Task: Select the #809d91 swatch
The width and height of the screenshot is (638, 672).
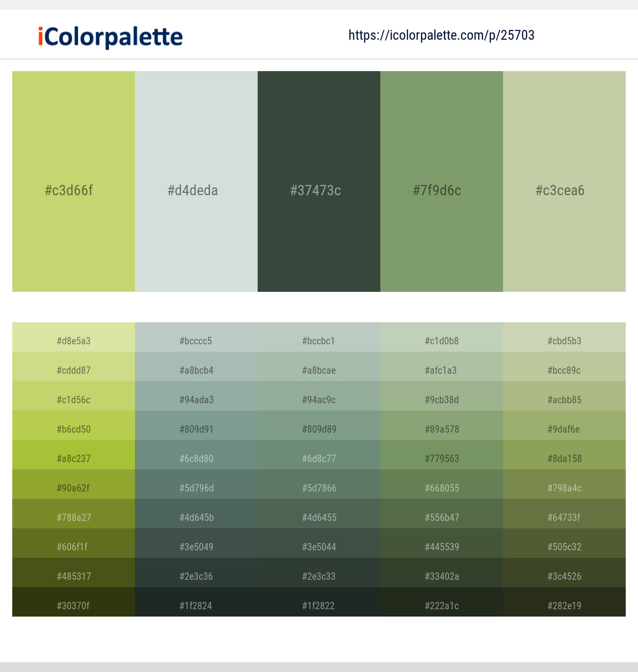Action: coord(196,429)
